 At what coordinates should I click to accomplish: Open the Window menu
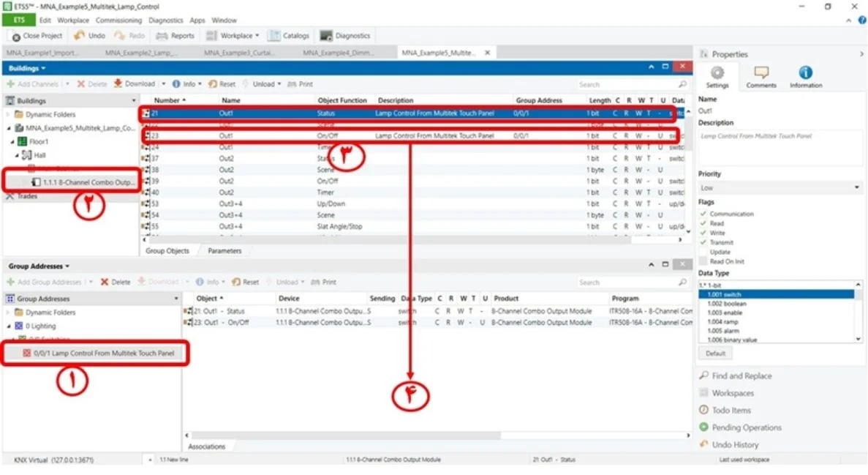(224, 20)
